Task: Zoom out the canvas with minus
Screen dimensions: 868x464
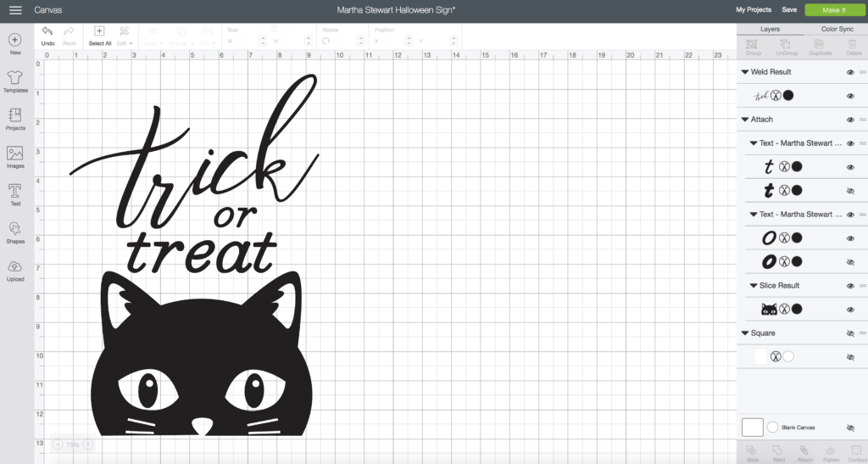Action: (x=58, y=444)
